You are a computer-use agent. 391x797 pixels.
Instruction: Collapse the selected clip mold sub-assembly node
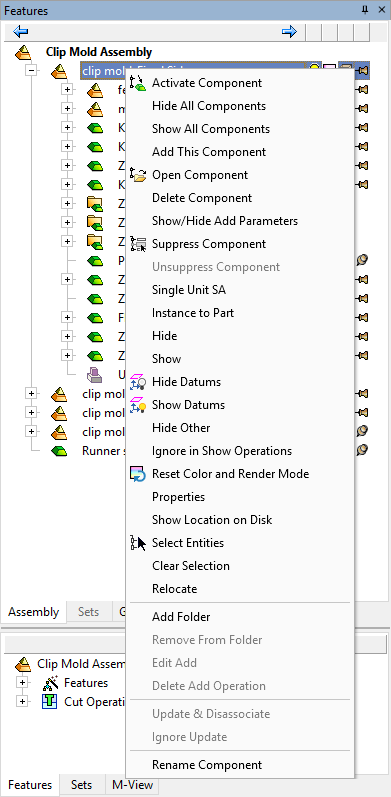pyautogui.click(x=32, y=71)
